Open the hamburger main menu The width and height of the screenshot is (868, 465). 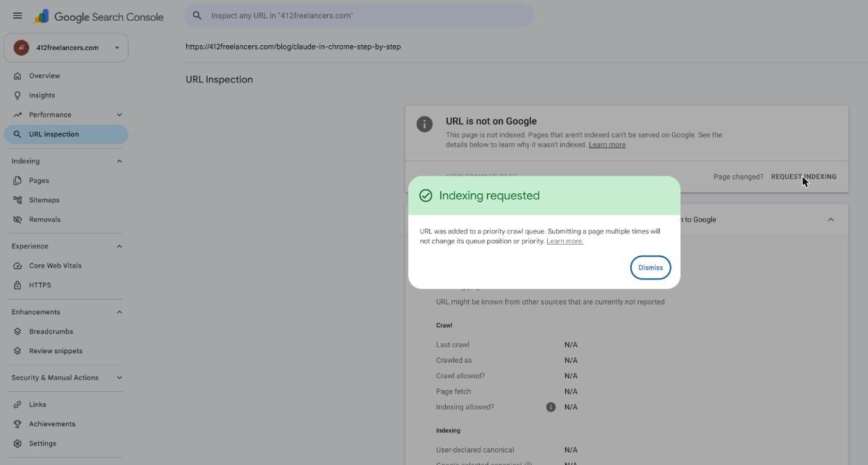click(17, 15)
